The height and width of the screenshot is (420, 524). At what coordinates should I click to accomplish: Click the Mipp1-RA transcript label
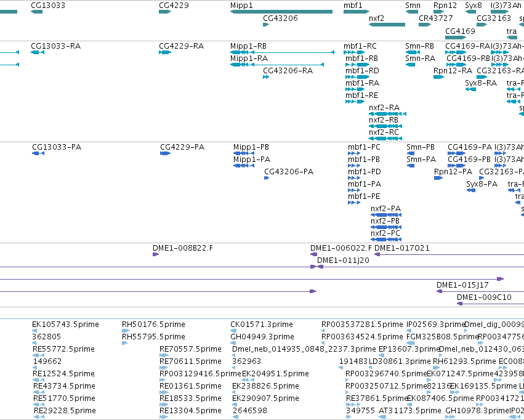(249, 58)
